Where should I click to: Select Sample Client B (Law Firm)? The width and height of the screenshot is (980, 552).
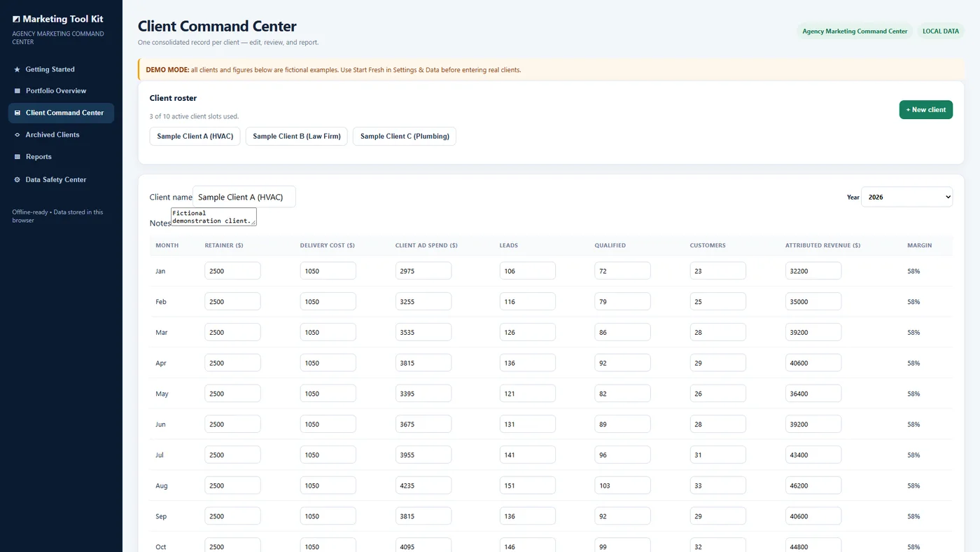click(x=296, y=136)
